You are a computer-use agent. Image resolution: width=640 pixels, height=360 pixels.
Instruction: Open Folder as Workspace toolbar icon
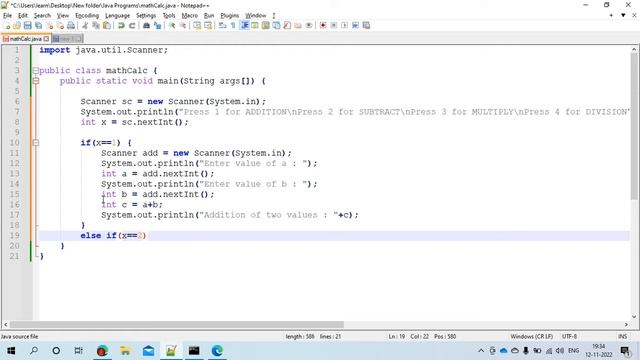click(x=298, y=25)
